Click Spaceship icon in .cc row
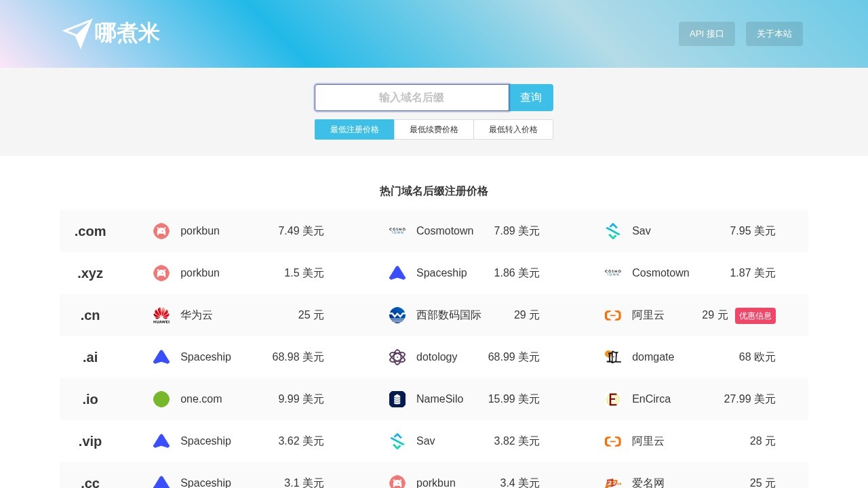 pos(161,482)
